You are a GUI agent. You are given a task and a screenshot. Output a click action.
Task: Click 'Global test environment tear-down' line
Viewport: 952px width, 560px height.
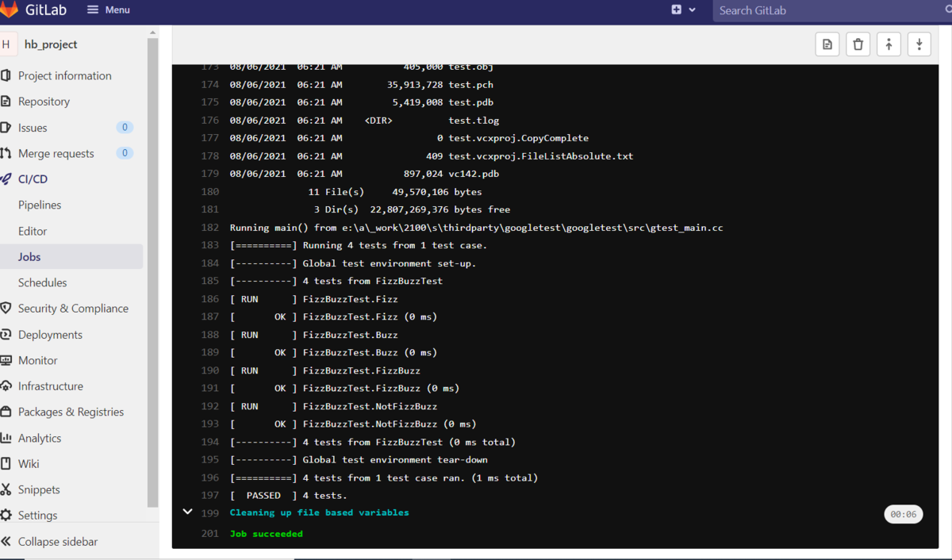click(359, 460)
